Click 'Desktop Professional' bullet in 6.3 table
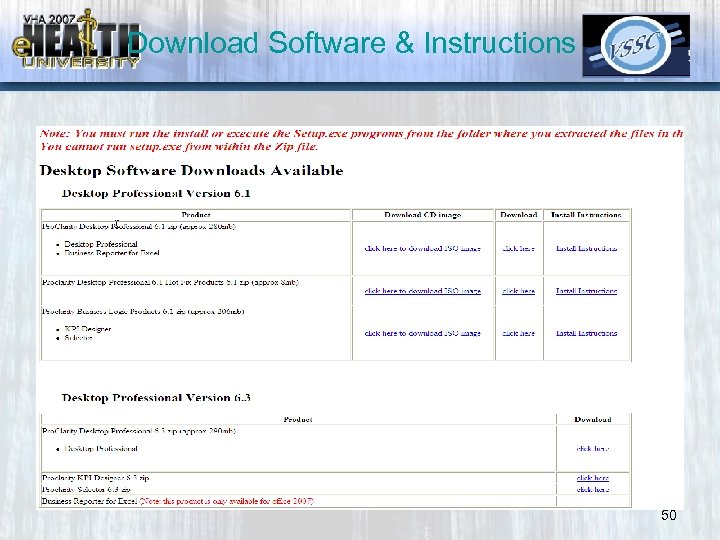 tap(101, 449)
